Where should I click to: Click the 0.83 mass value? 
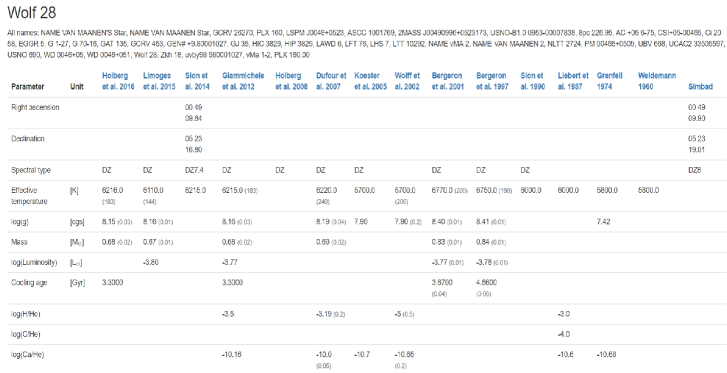tap(438, 242)
